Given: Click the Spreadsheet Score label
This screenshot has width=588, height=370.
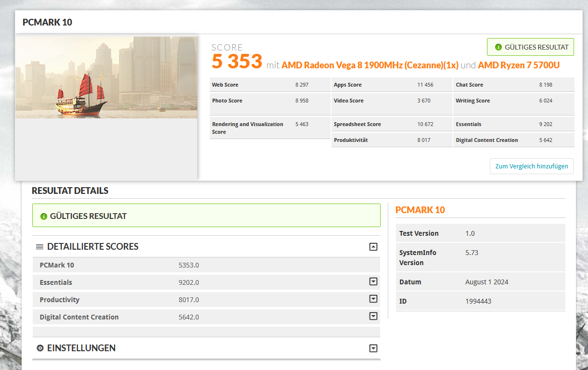Looking at the screenshot, I should click(x=358, y=124).
